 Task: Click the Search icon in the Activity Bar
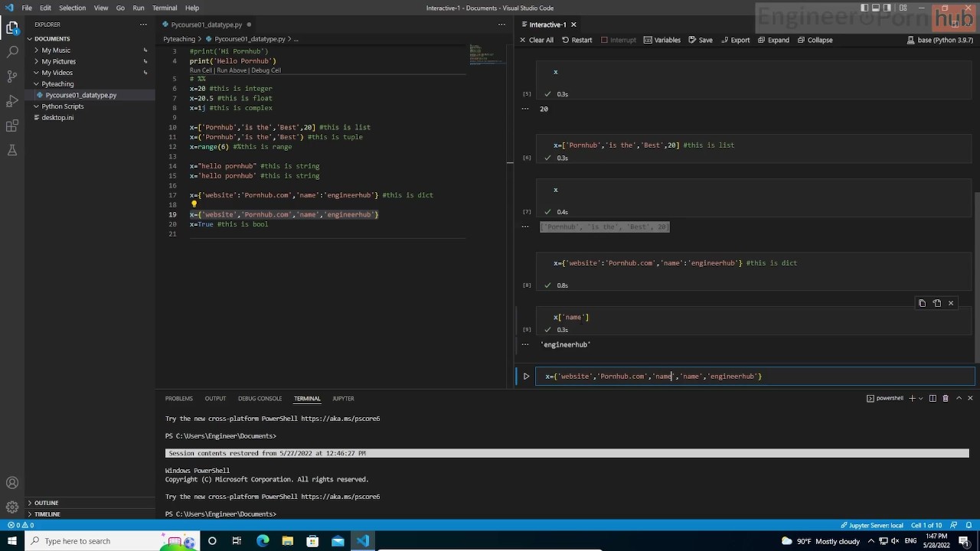[x=11, y=51]
